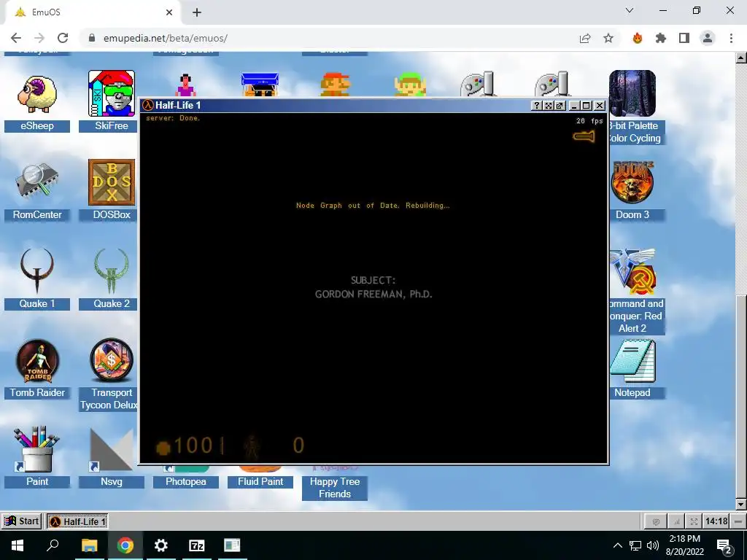Viewport: 747px width, 560px height.
Task: Click the Mario pixel character icon
Action: coord(335,85)
